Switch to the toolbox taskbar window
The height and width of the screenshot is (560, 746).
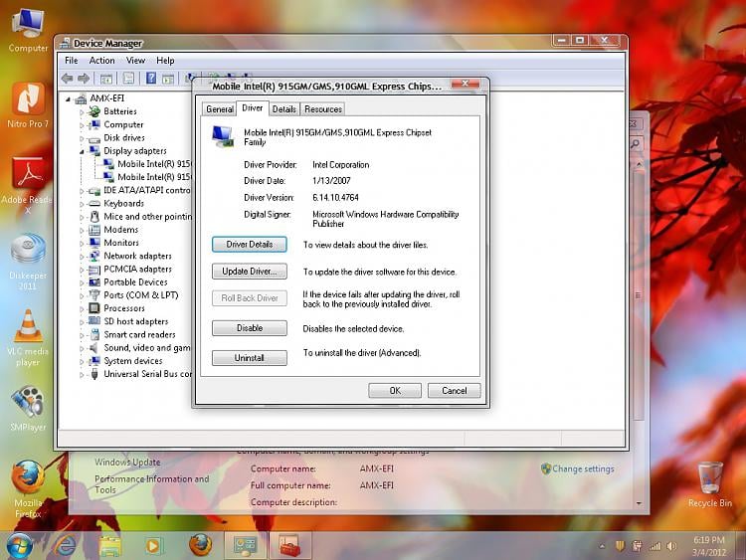(x=289, y=546)
